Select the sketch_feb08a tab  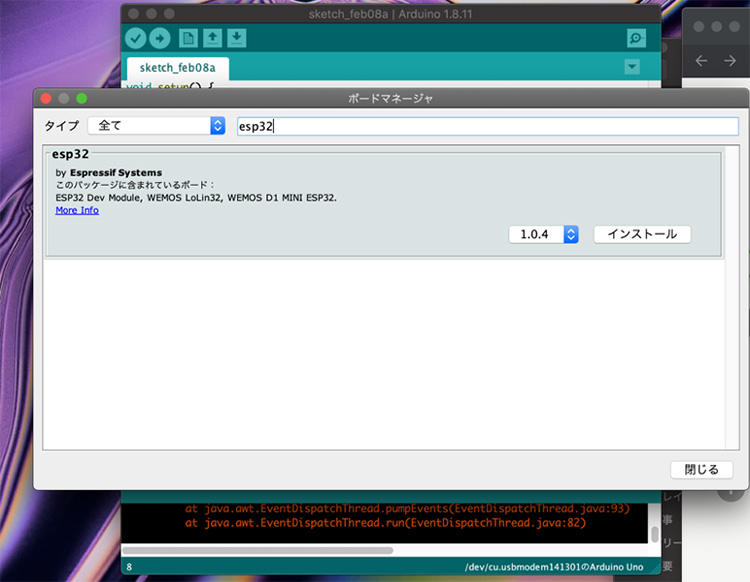pos(177,68)
